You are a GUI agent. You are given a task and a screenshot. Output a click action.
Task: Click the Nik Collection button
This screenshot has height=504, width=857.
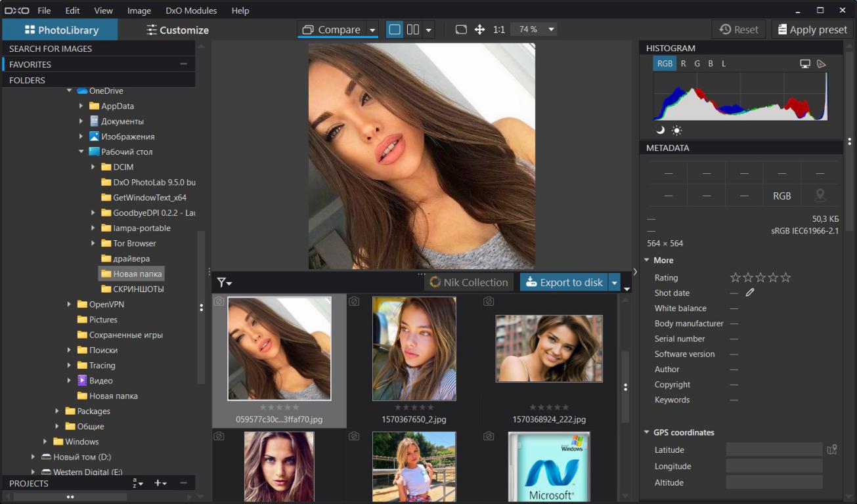point(469,282)
